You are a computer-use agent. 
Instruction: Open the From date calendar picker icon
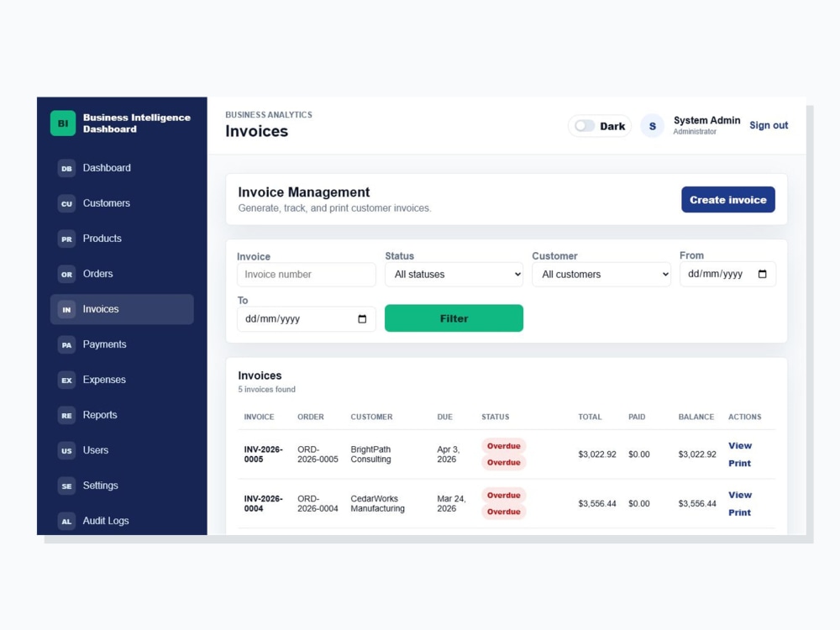pos(763,274)
